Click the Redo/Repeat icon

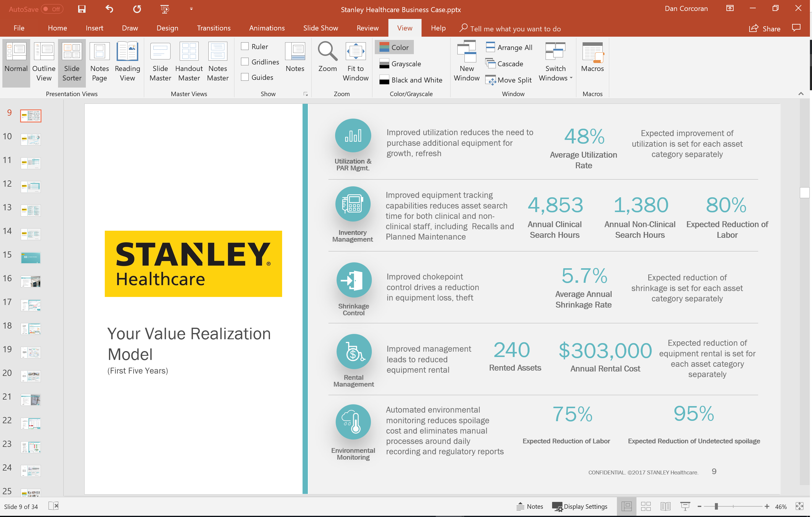tap(137, 9)
